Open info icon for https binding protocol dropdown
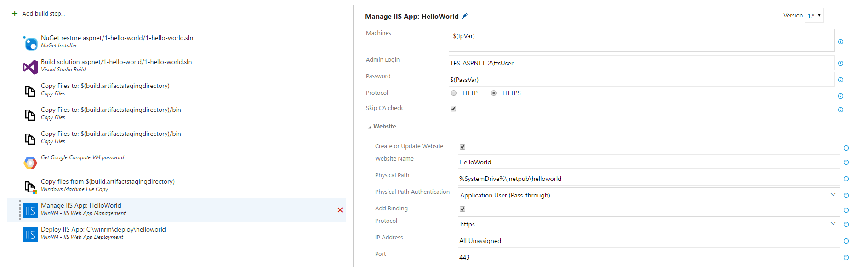Viewport: 868px width, 267px height. pos(846,225)
